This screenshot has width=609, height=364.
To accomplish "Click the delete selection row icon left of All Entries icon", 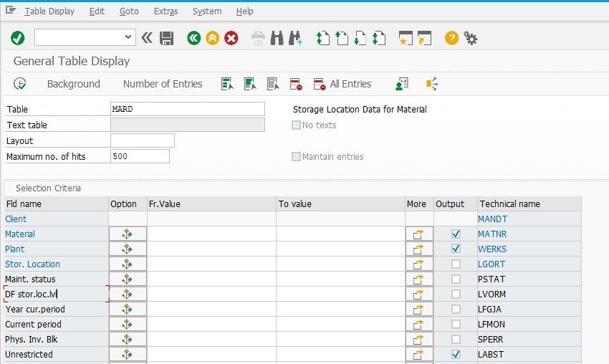I will [296, 84].
